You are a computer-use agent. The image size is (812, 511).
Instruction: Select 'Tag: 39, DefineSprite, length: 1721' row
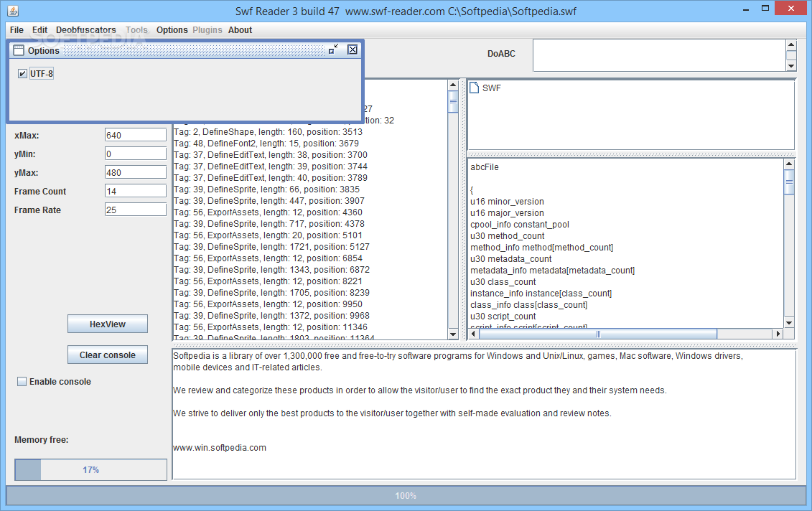(x=271, y=246)
